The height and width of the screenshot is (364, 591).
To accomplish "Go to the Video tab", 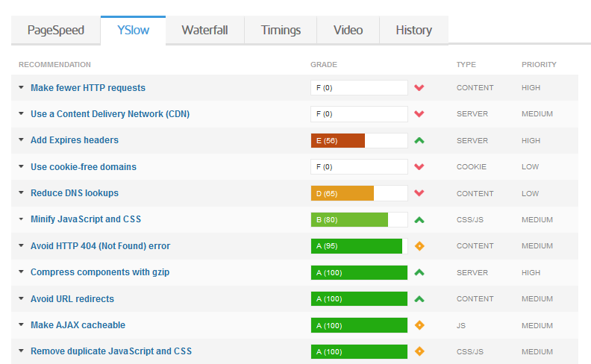I will (x=348, y=30).
